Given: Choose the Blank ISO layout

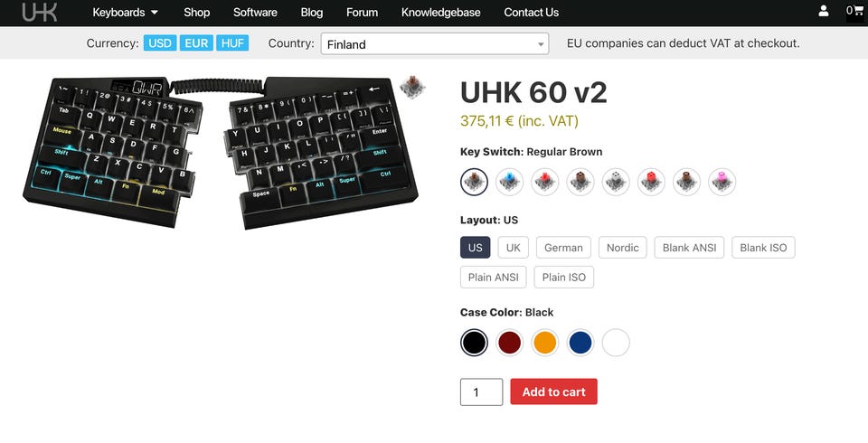Looking at the screenshot, I should pyautogui.click(x=763, y=248).
